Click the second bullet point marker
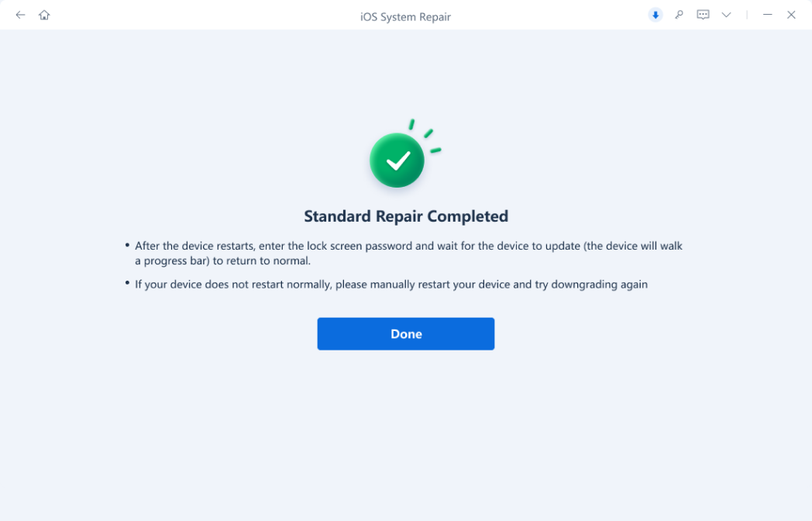 [127, 283]
